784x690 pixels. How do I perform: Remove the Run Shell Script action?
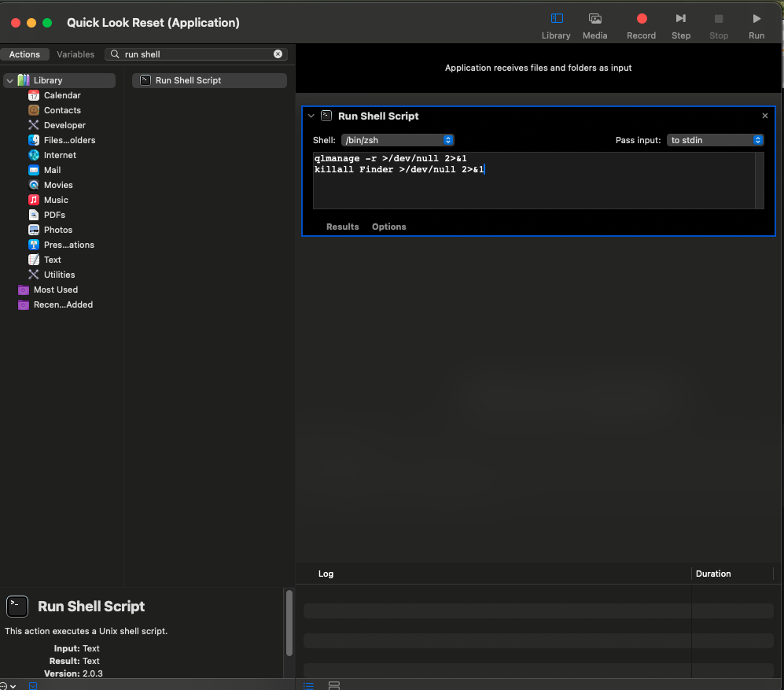point(764,116)
